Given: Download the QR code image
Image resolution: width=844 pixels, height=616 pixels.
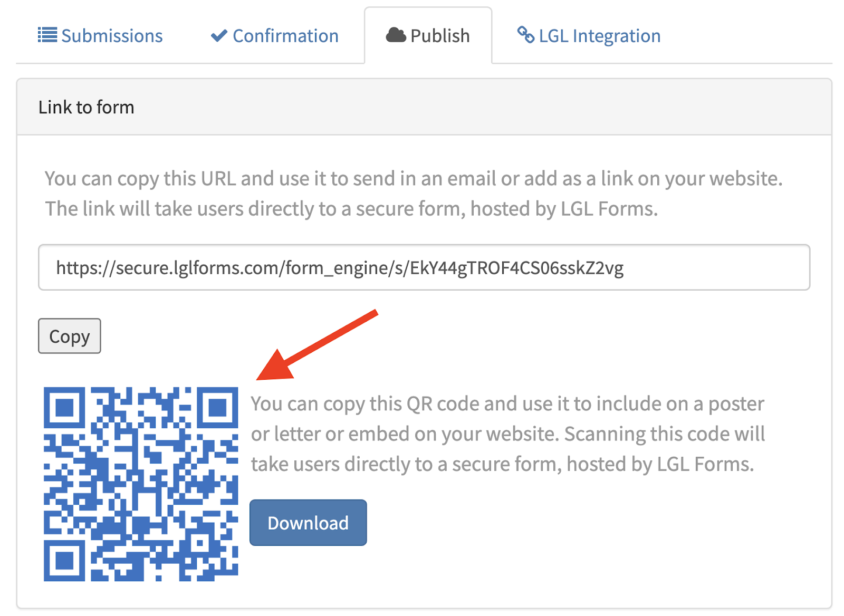Looking at the screenshot, I should coord(308,523).
